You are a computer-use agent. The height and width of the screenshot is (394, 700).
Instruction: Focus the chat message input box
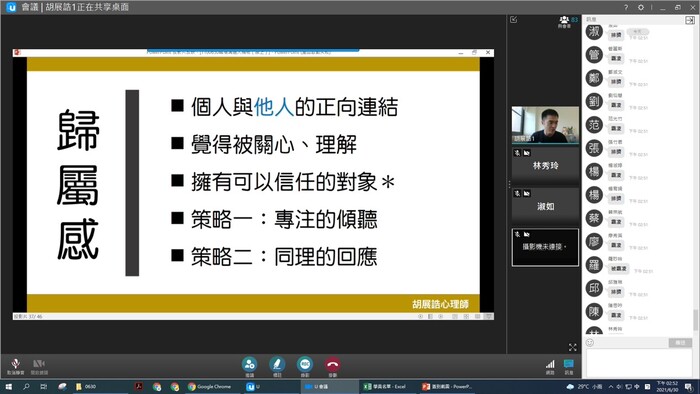pyautogui.click(x=639, y=363)
